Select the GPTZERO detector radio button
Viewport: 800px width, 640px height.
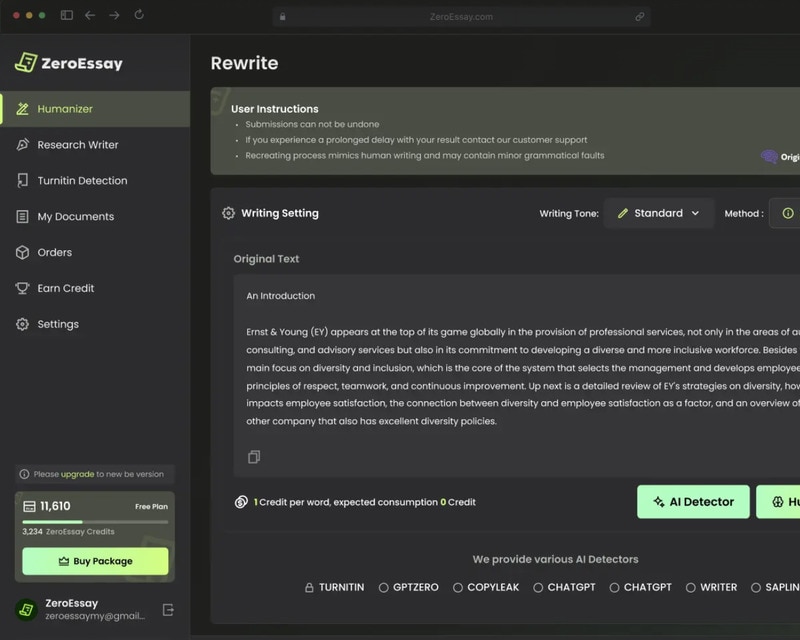(384, 588)
